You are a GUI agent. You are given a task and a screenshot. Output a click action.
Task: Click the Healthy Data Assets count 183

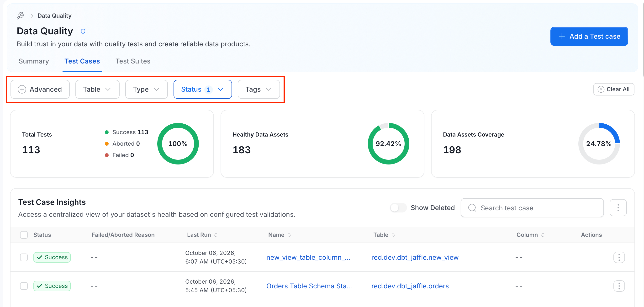pyautogui.click(x=242, y=150)
